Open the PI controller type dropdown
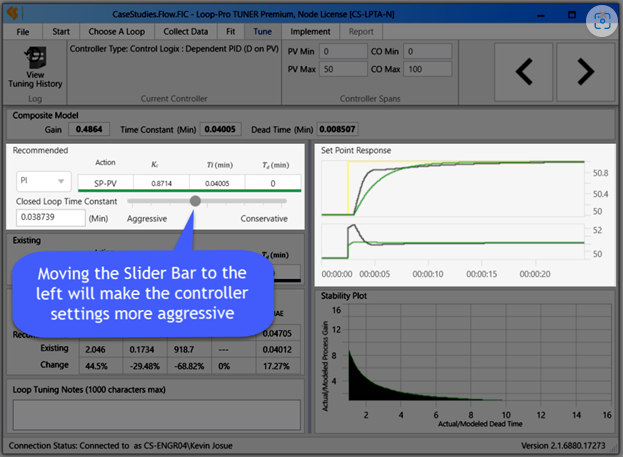Viewport: 623px width, 457px height. coord(44,181)
